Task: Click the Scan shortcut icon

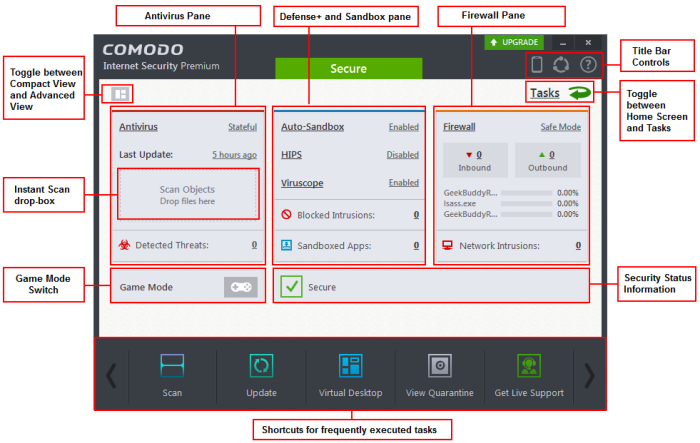Action: tap(172, 366)
